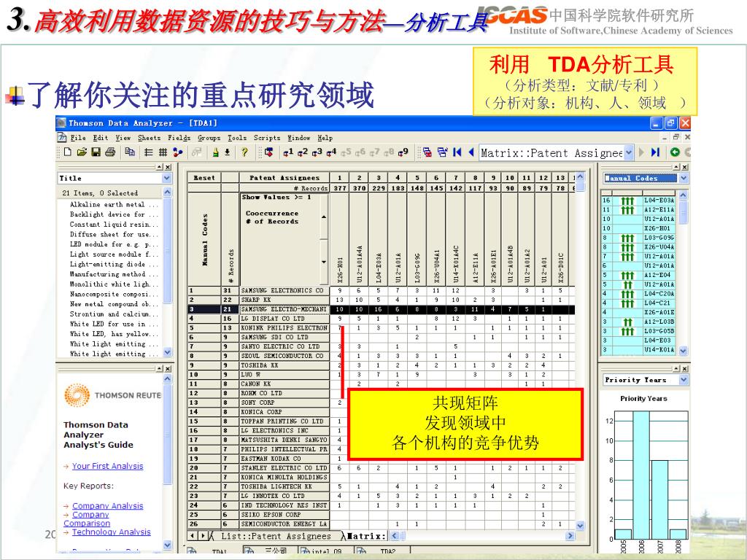Open the Fields menu
Viewport: 747px width, 560px height.
pyautogui.click(x=179, y=138)
